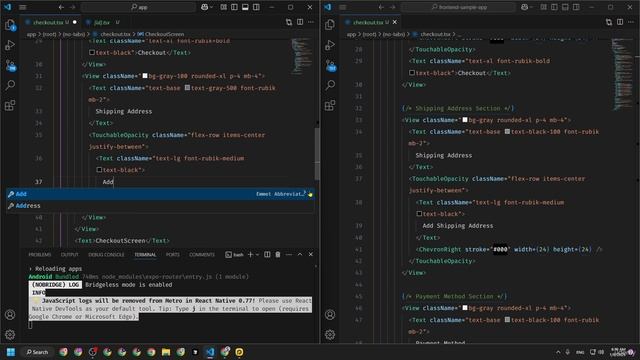Image resolution: width=640 pixels, height=360 pixels.
Task: Go forward in left window navigation
Action: [x=72, y=7]
